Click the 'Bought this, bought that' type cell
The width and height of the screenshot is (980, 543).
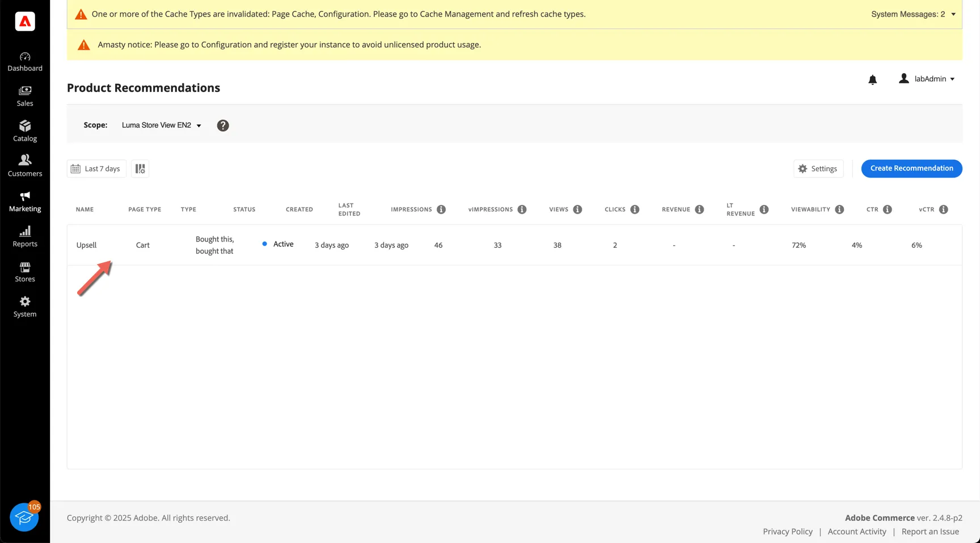click(215, 245)
